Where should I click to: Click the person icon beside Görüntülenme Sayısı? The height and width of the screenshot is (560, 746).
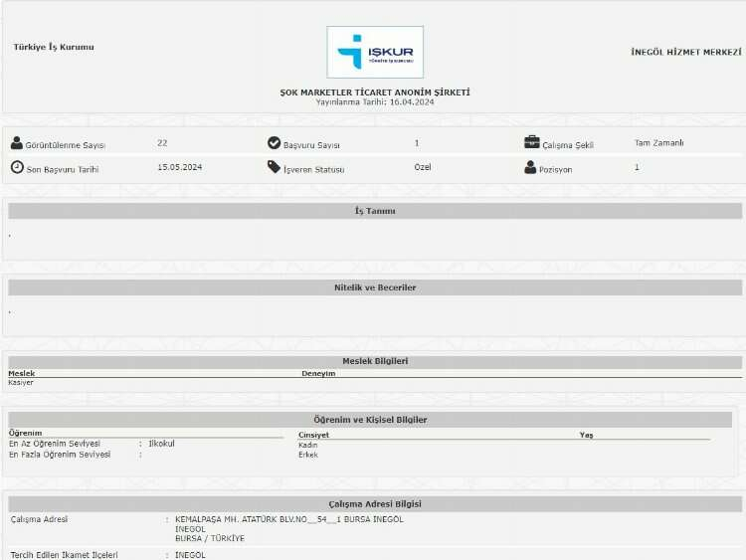(x=17, y=143)
